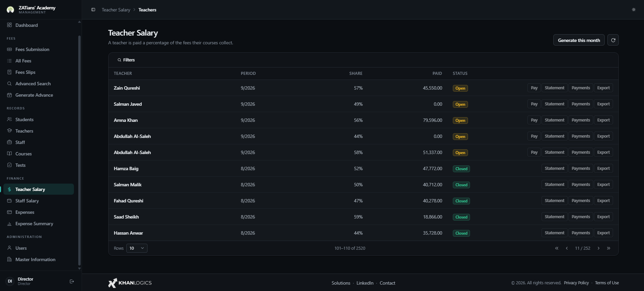
Task: Open Filters with the search icon
Action: [126, 60]
